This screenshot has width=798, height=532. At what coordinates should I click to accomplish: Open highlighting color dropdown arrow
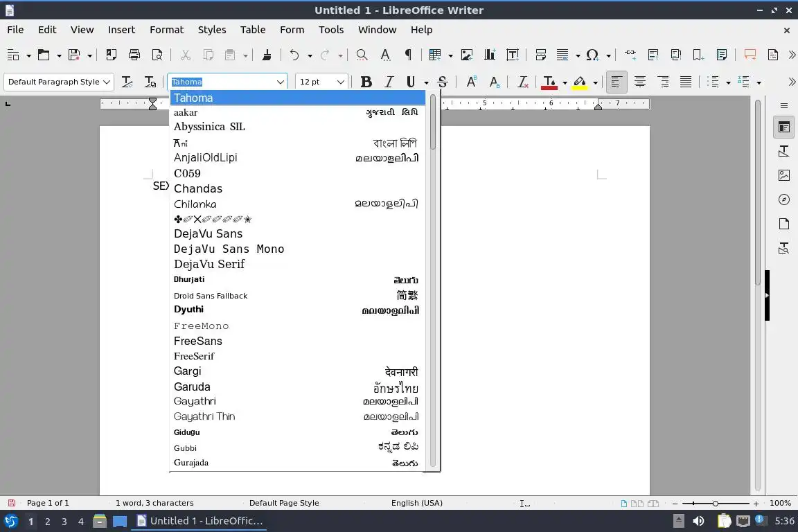click(596, 82)
